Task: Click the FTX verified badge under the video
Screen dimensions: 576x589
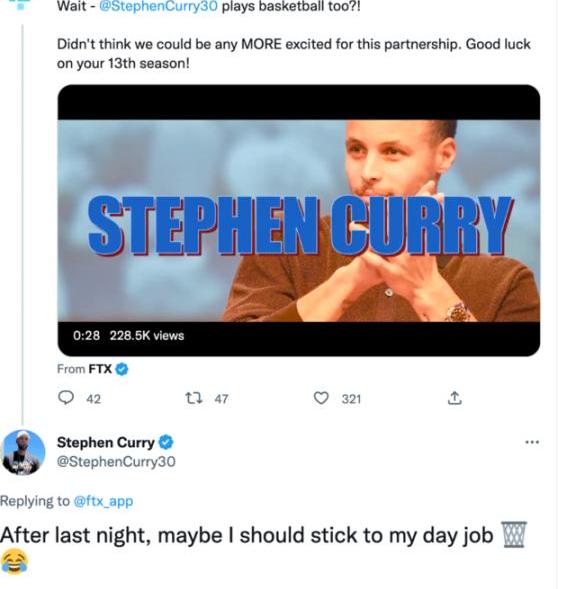Action: click(122, 369)
